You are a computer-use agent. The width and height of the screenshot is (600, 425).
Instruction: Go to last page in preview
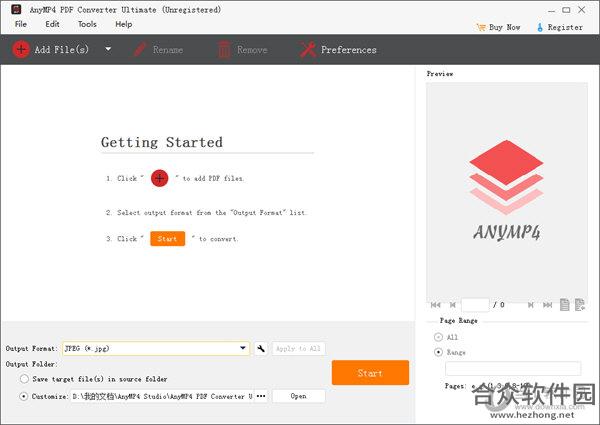(548, 305)
